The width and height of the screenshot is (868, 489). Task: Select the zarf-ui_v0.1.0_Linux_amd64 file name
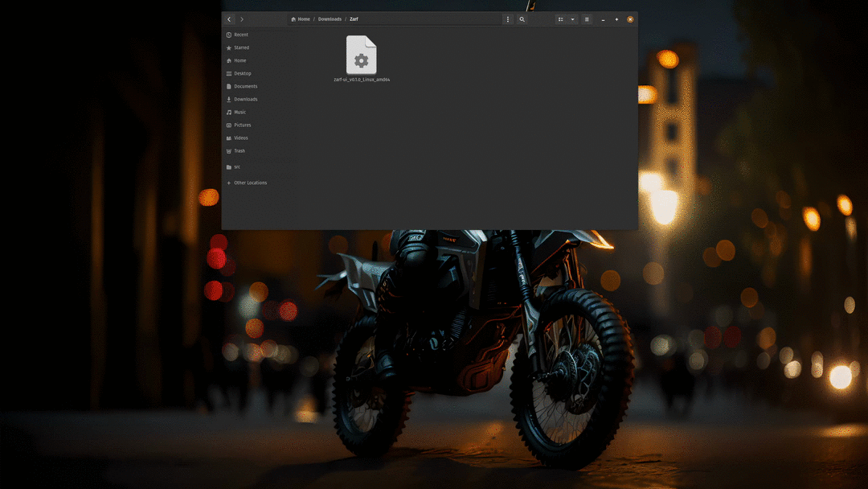pyautogui.click(x=362, y=80)
